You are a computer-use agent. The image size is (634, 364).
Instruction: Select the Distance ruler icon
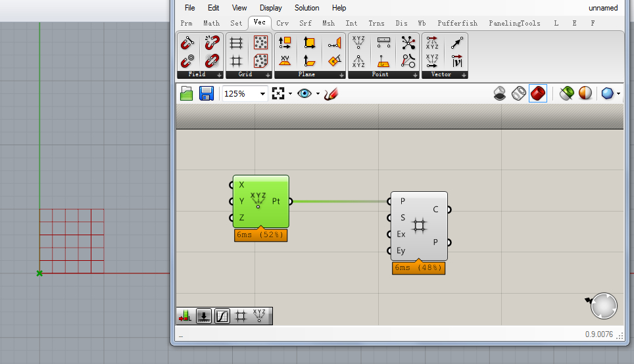coord(383,43)
